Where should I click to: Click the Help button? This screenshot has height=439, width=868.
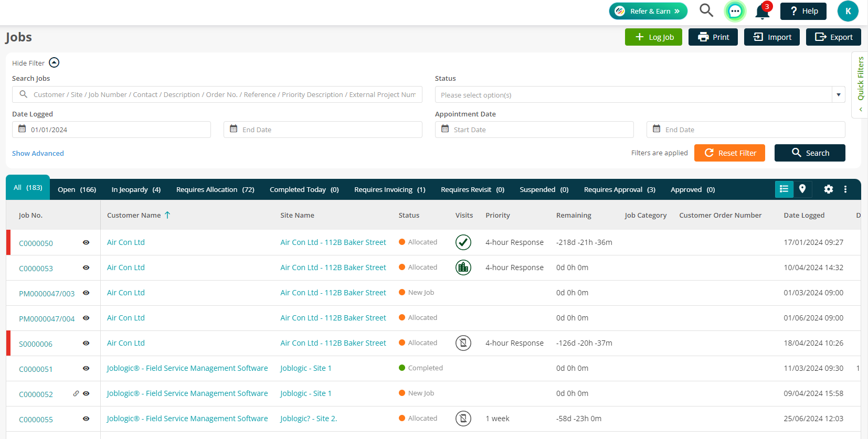[803, 11]
